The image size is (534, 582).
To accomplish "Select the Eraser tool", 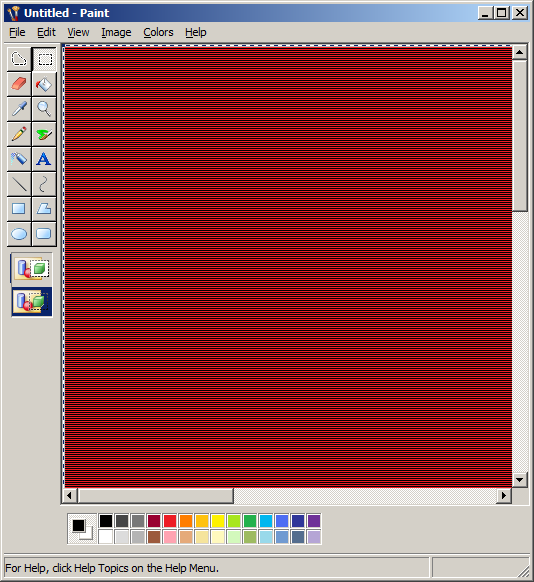I will tap(19, 84).
